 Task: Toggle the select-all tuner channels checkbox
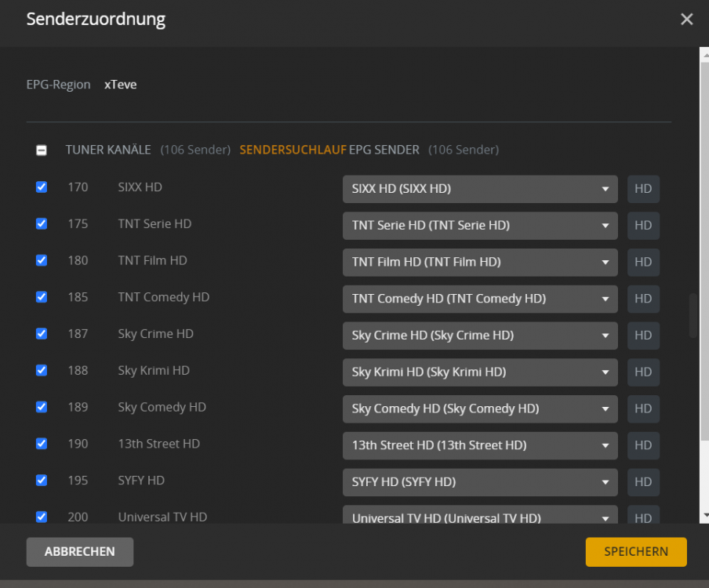[x=41, y=150]
